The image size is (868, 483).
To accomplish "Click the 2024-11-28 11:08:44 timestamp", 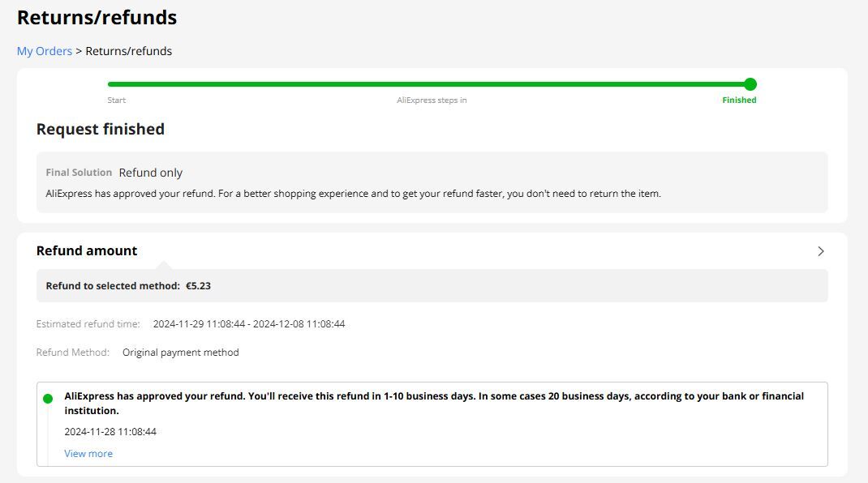I will point(110,432).
